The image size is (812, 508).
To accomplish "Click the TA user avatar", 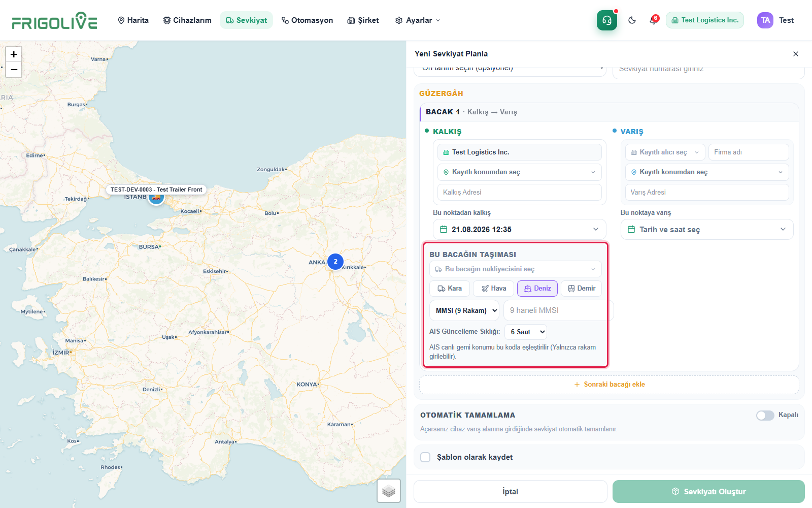I will (x=765, y=20).
